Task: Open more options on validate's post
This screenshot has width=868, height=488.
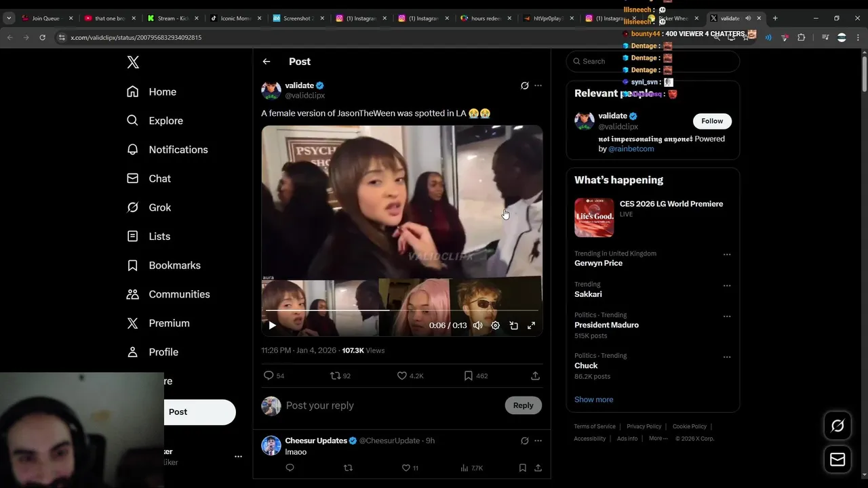Action: click(x=538, y=85)
